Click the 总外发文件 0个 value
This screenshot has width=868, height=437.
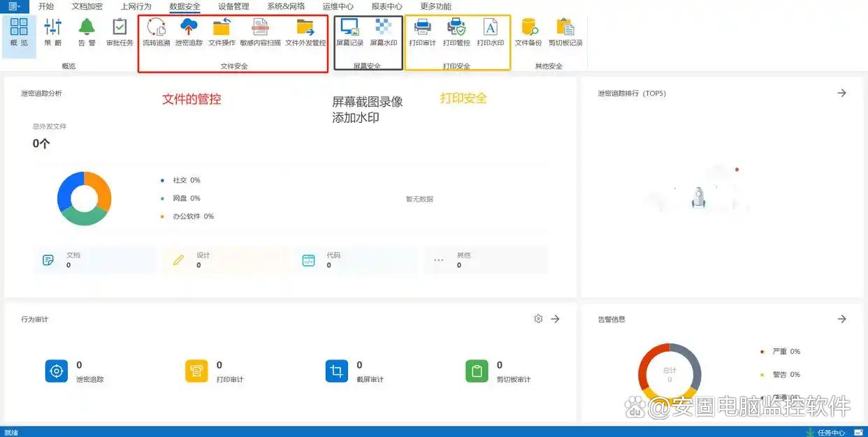41,144
